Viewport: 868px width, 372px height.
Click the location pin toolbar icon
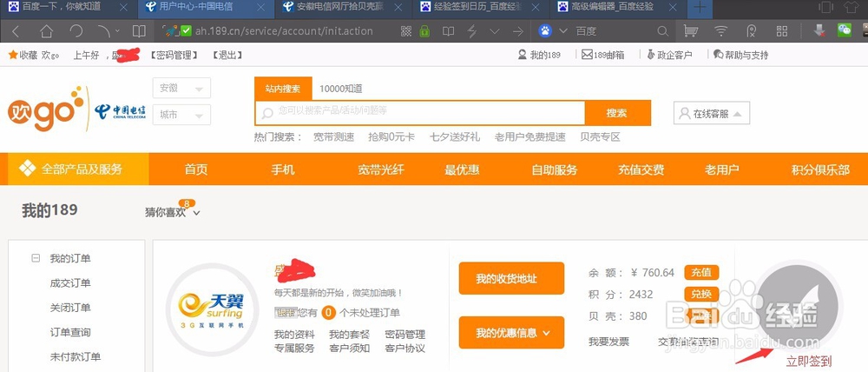751,31
